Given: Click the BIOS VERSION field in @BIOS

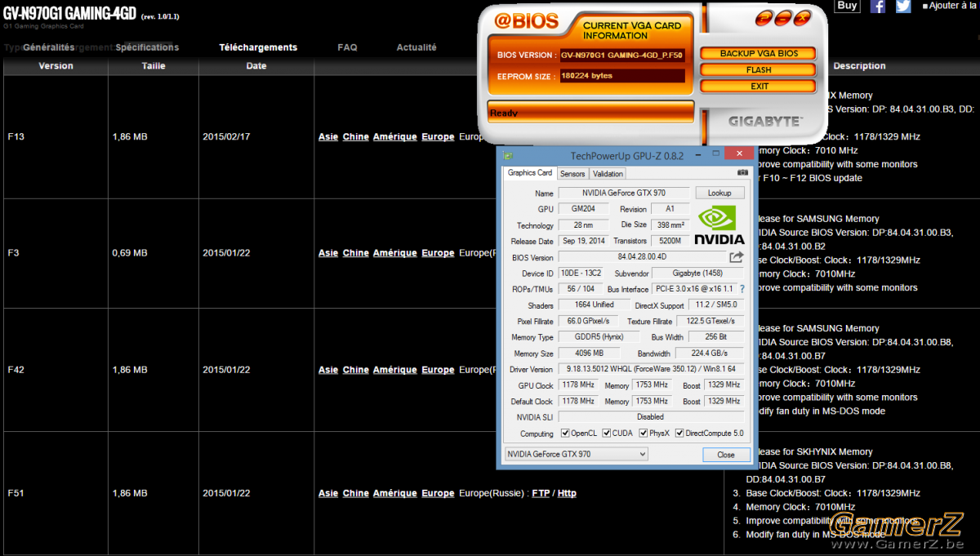Looking at the screenshot, I should pyautogui.click(x=622, y=55).
